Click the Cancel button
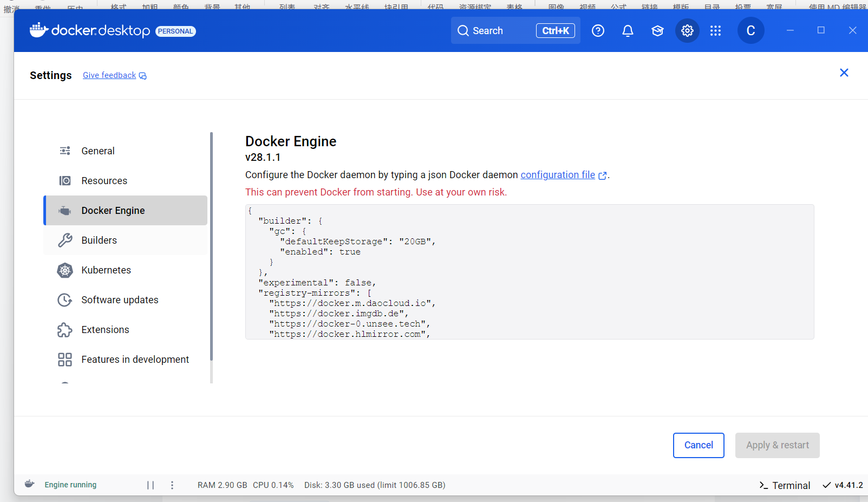The width and height of the screenshot is (868, 502). (699, 445)
